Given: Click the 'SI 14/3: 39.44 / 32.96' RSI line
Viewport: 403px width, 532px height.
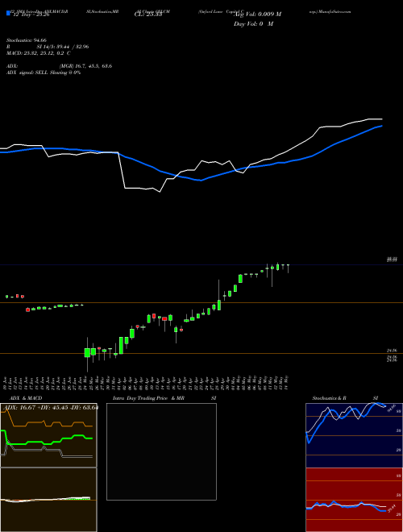Looking at the screenshot, I should click(x=63, y=47).
